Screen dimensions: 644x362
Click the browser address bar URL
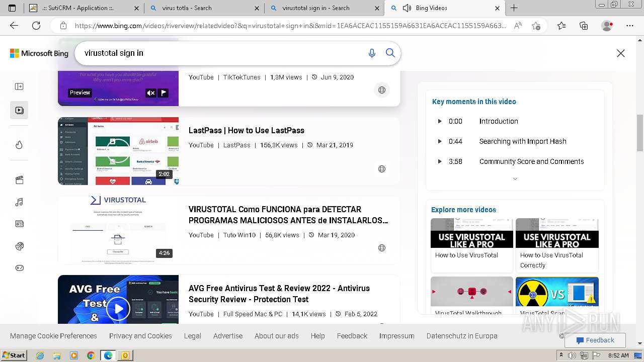290,26
